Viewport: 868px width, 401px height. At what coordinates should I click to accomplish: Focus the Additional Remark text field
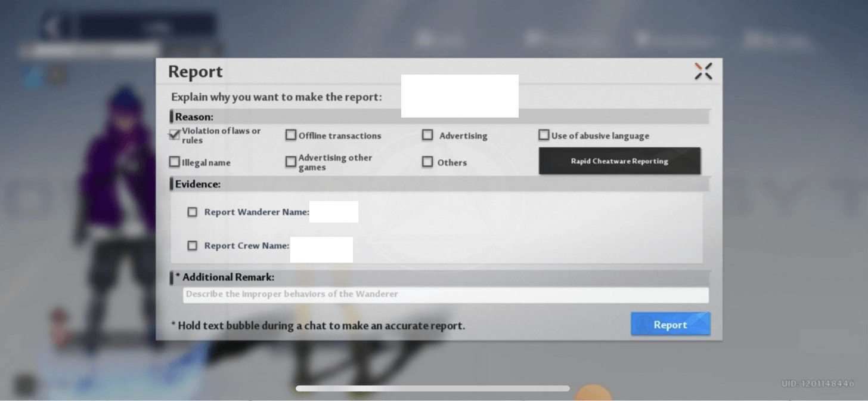445,294
